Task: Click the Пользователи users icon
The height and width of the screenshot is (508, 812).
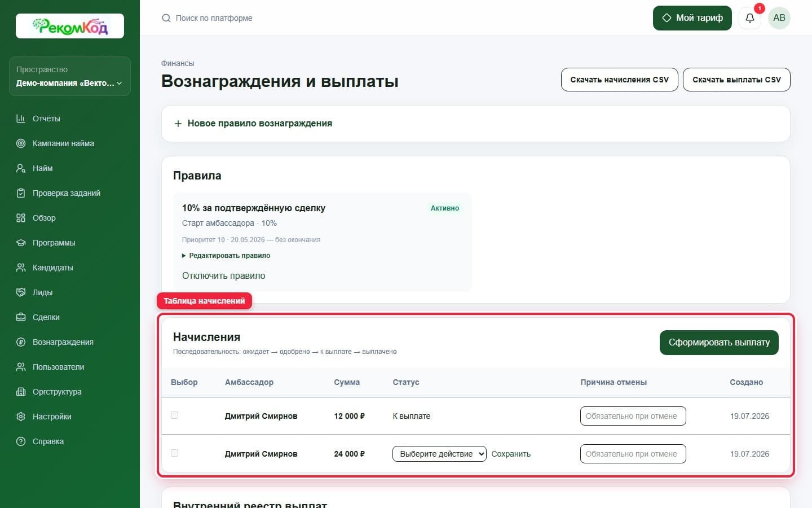Action: click(x=21, y=367)
